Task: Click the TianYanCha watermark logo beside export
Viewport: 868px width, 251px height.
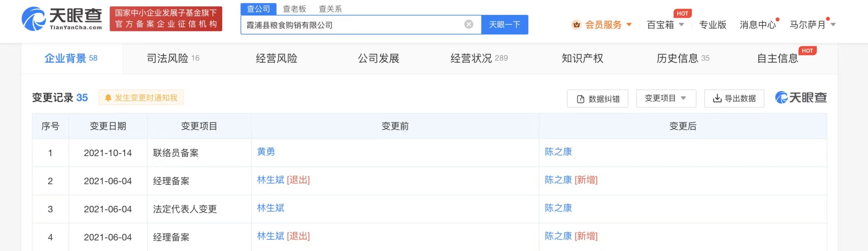Action: click(801, 98)
